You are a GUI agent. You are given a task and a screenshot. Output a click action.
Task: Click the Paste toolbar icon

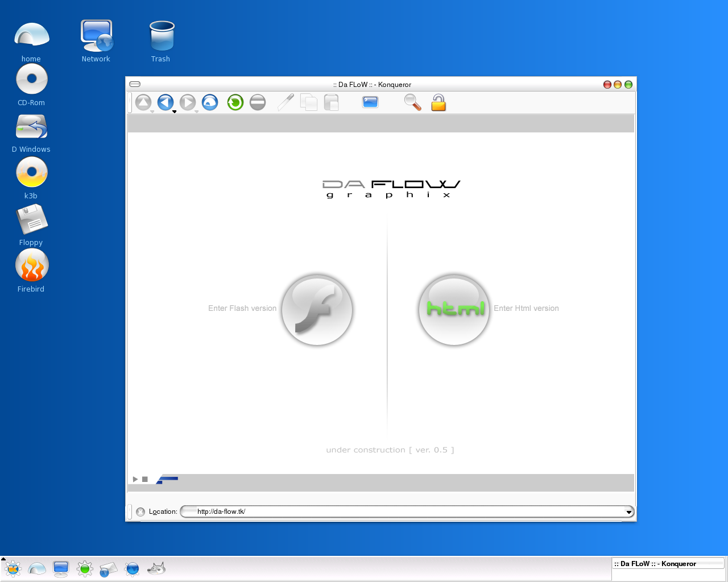[332, 102]
